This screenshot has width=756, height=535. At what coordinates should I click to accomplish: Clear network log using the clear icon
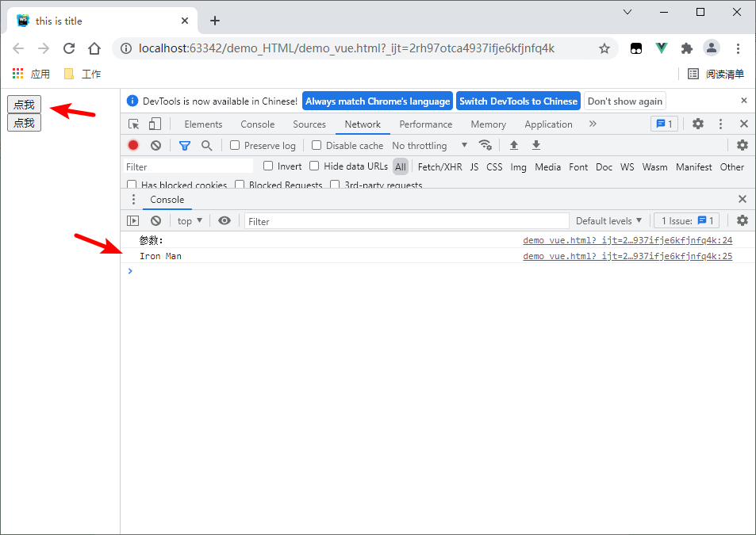pyautogui.click(x=155, y=145)
